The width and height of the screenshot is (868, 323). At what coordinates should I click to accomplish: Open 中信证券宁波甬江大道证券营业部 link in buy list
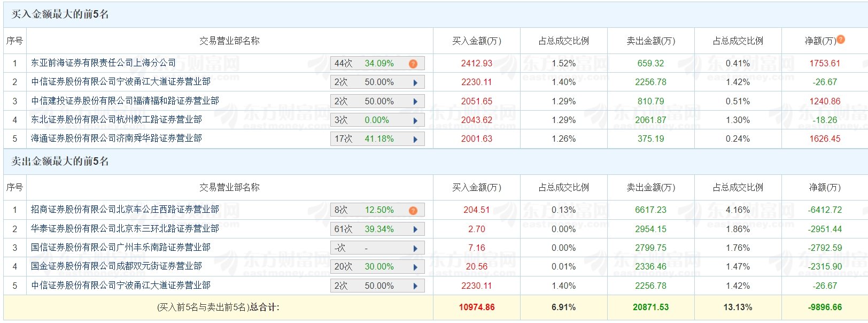click(121, 82)
